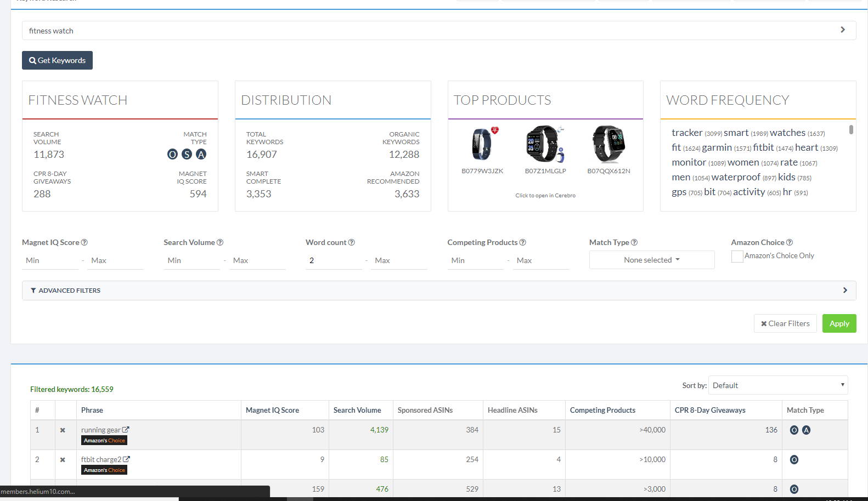Click the help icon next to Search Volume filter
The height and width of the screenshot is (501, 868).
(x=220, y=242)
